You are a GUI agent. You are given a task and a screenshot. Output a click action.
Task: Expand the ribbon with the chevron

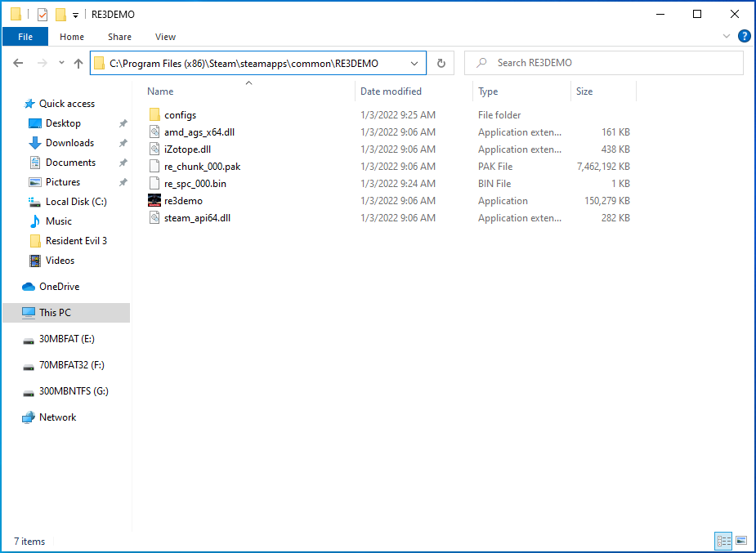pyautogui.click(x=726, y=36)
